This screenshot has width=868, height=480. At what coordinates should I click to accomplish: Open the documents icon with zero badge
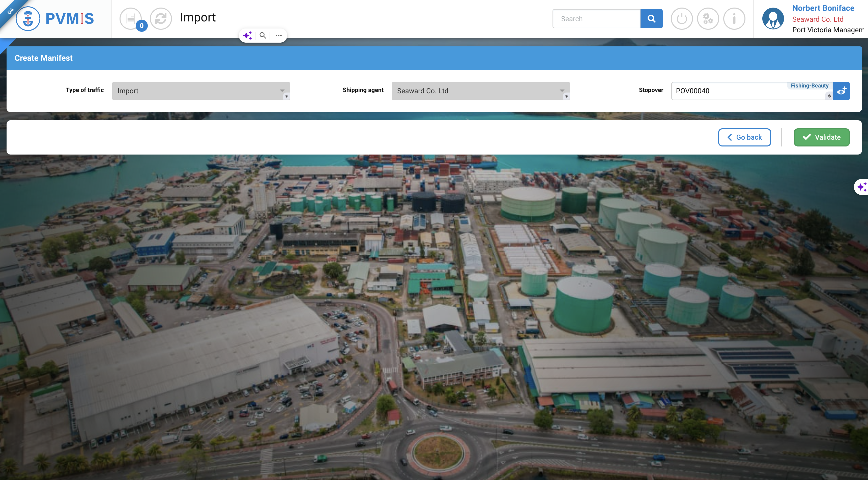(x=131, y=19)
